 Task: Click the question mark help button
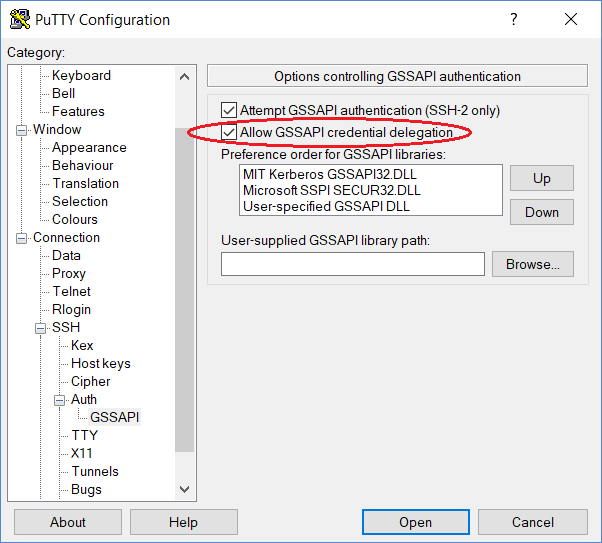514,19
